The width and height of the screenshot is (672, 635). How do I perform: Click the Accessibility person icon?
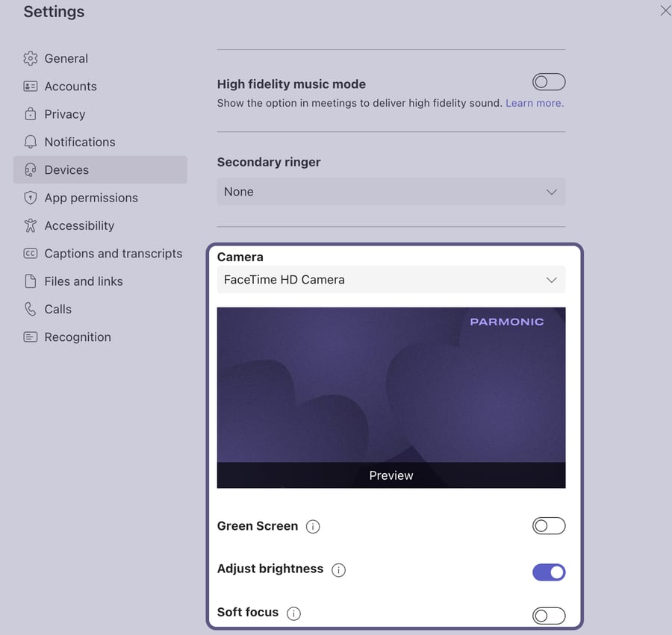[x=30, y=225]
